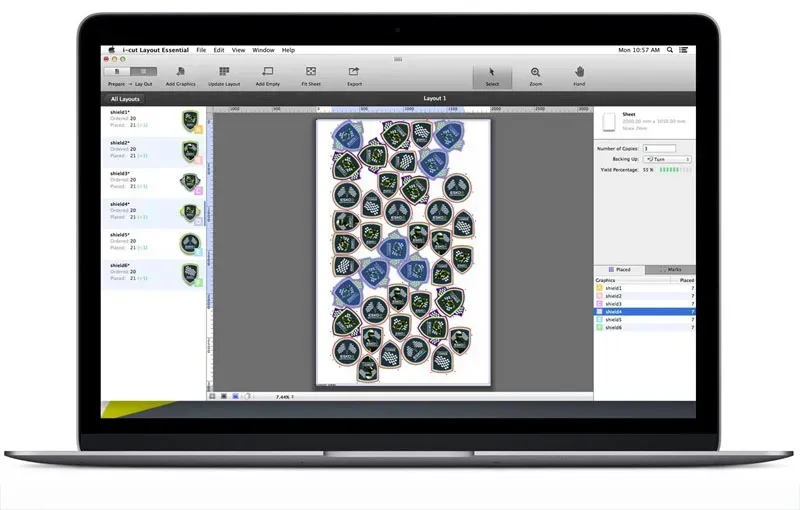Open the canvas zoom percentage dropdown
The width and height of the screenshot is (800, 510).
[x=288, y=396]
